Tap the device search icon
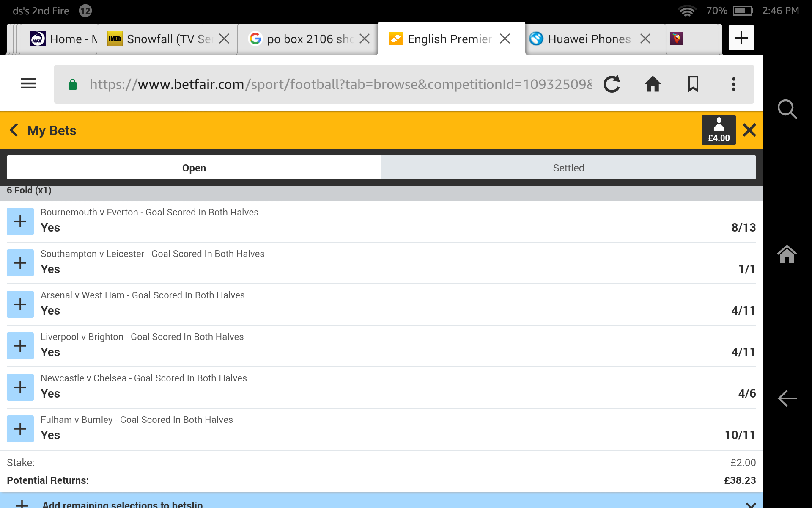This screenshot has height=508, width=812. (787, 109)
